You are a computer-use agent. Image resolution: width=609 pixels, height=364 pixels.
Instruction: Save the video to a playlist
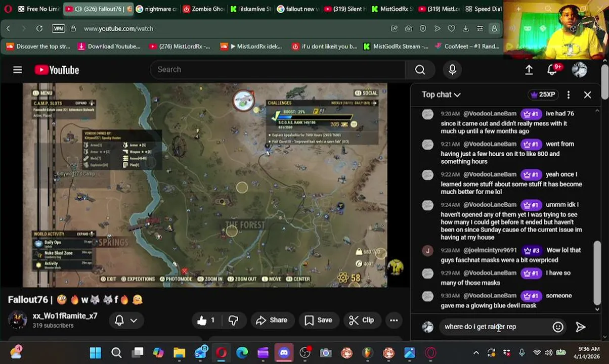[x=319, y=320]
